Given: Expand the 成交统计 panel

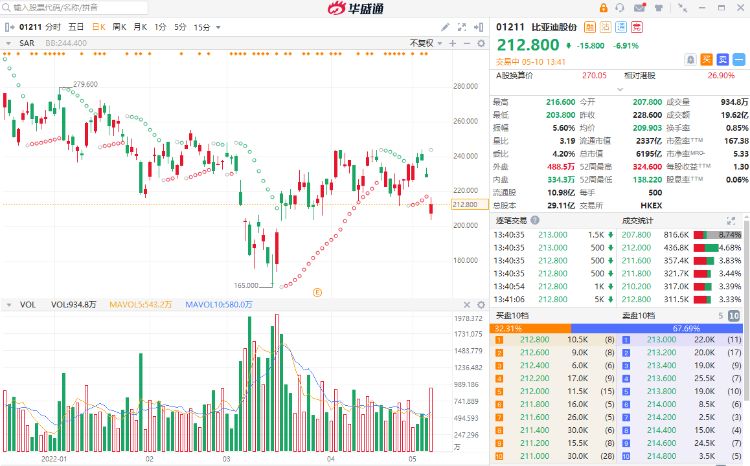Looking at the screenshot, I should 730,221.
